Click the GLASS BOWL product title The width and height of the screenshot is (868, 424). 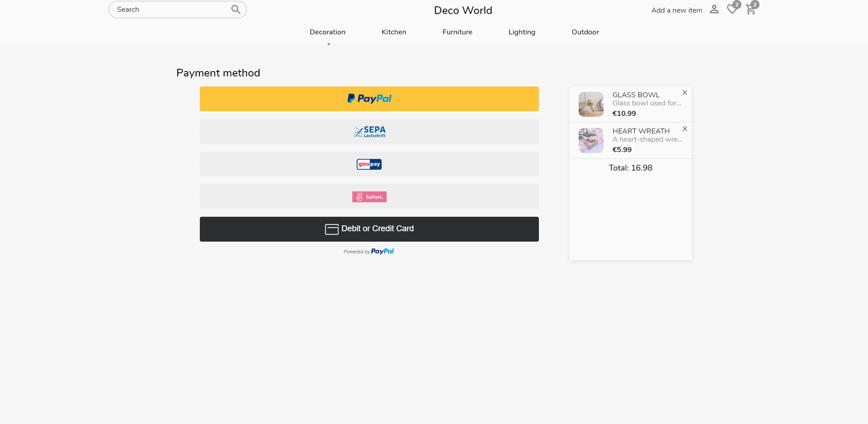[x=636, y=95]
